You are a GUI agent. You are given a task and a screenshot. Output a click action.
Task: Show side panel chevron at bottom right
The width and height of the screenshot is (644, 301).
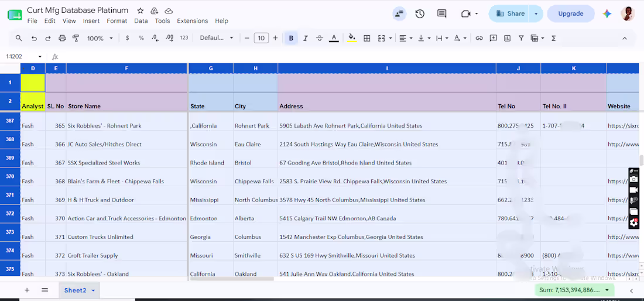coord(631,290)
